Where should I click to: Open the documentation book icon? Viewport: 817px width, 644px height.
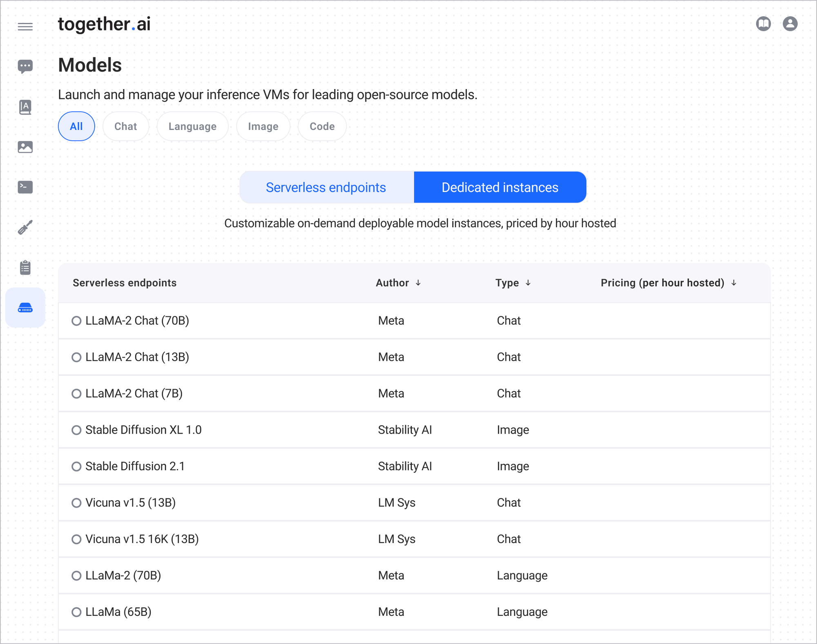(763, 24)
